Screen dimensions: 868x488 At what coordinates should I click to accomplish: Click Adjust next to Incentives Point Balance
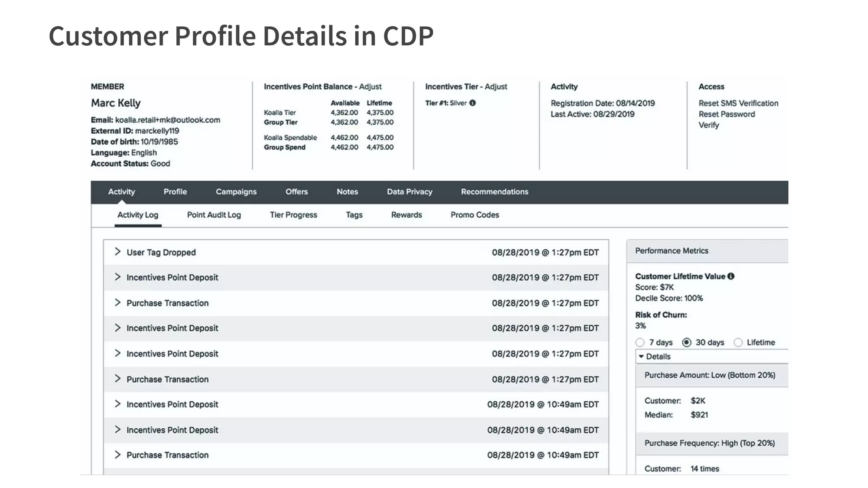[x=370, y=87]
